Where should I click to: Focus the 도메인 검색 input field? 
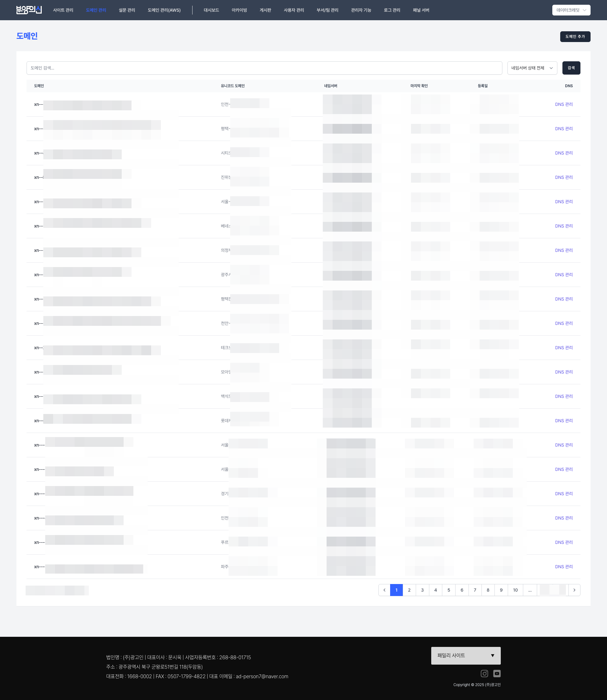264,68
